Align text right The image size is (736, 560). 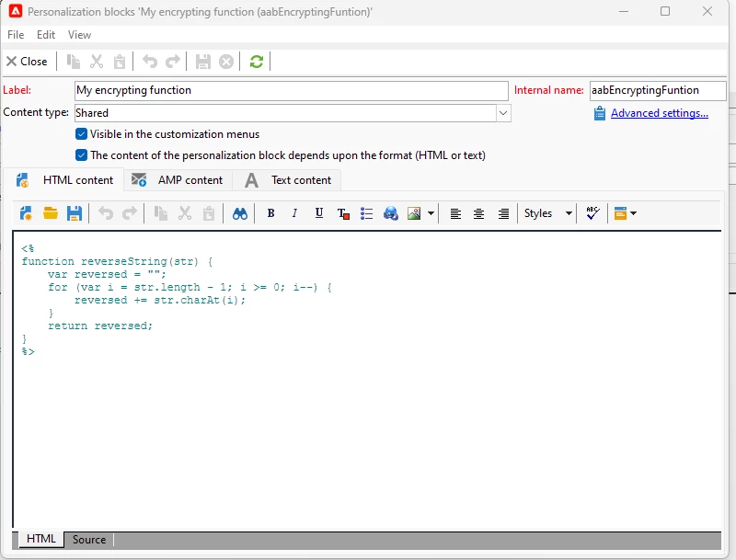503,213
